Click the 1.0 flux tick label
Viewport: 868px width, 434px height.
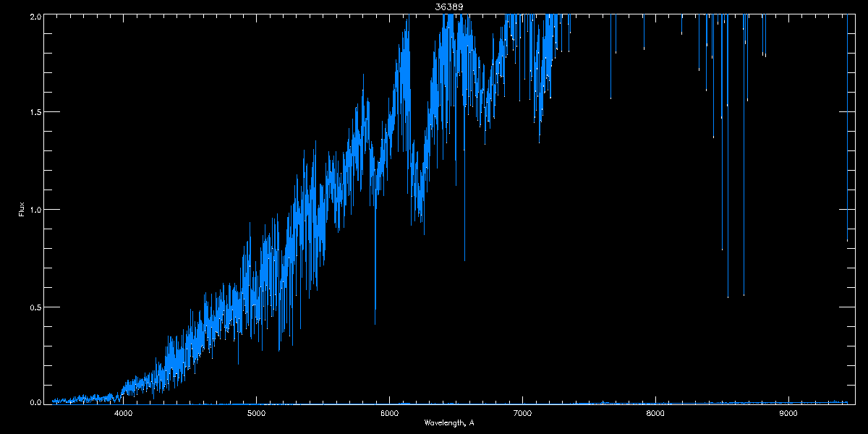tap(34, 210)
